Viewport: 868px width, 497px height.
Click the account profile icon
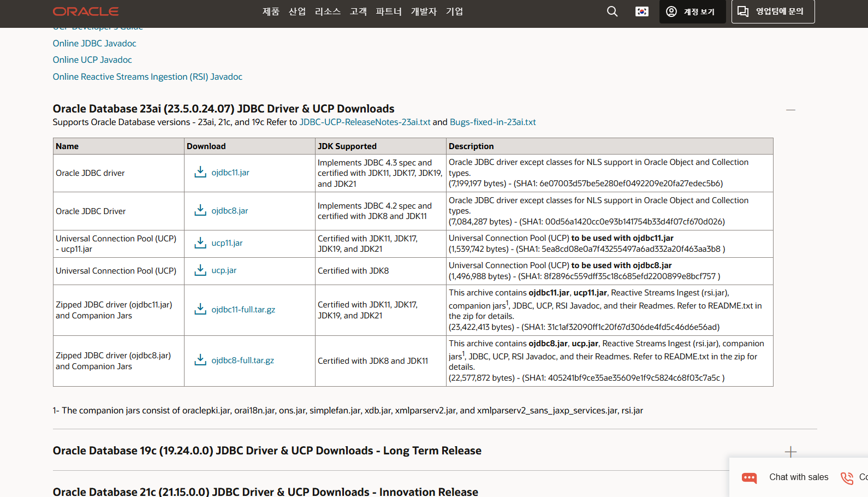(671, 11)
